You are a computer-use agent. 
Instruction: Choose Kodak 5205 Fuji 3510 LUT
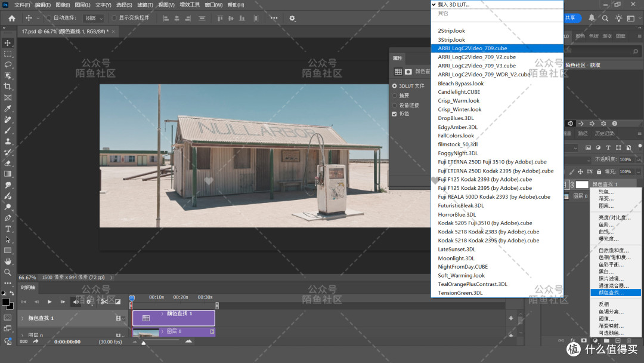[485, 223]
